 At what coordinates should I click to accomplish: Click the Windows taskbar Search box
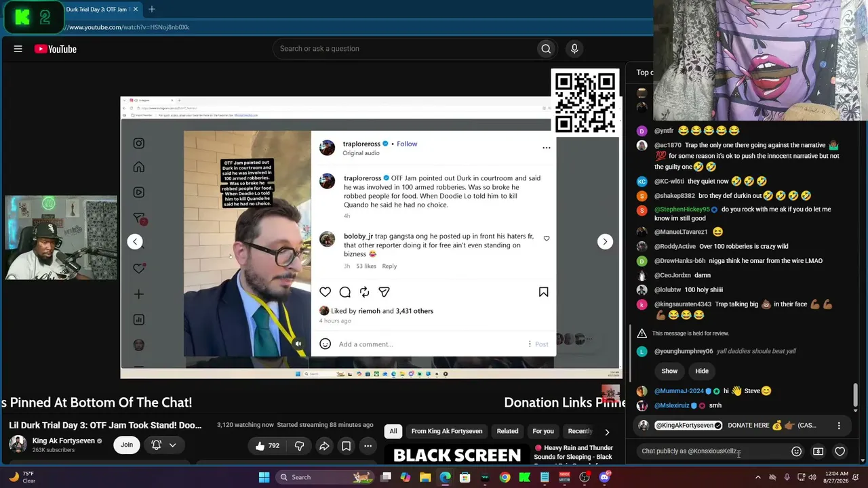click(x=325, y=477)
